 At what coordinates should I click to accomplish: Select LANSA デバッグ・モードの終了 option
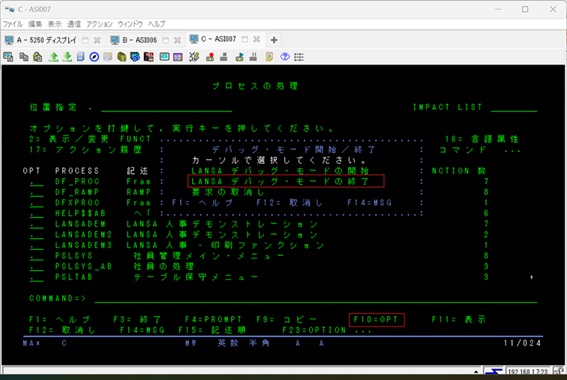[280, 181]
